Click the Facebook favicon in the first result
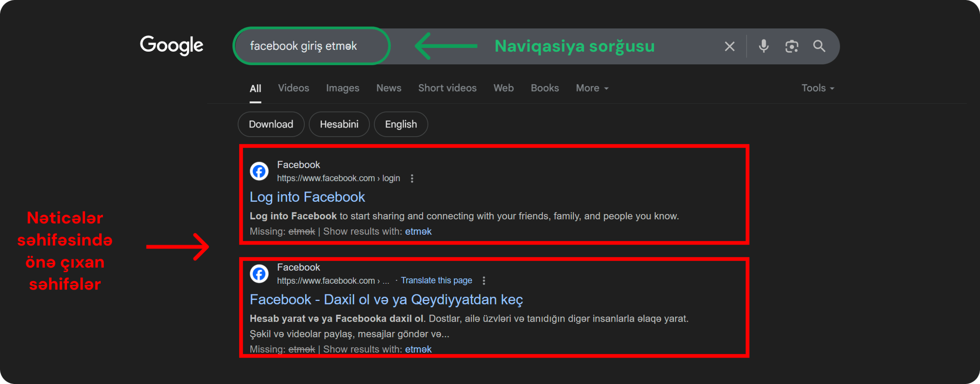This screenshot has width=980, height=384. click(259, 171)
